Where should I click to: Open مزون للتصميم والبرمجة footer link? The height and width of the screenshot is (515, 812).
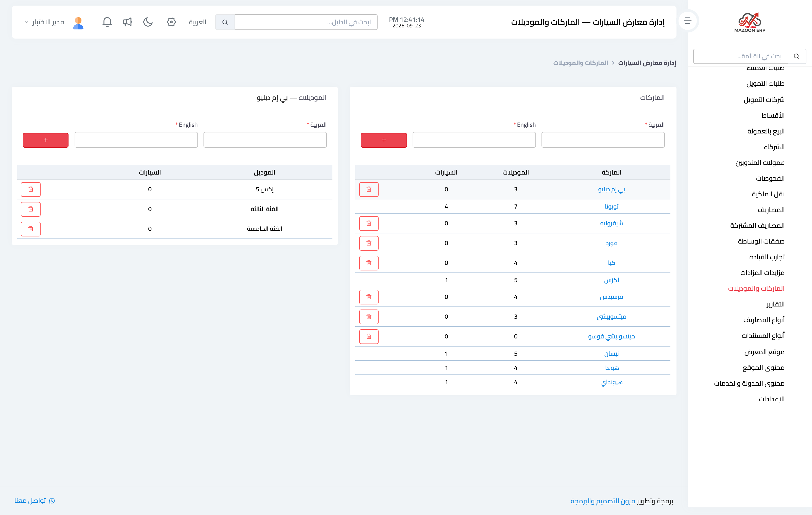click(x=603, y=501)
